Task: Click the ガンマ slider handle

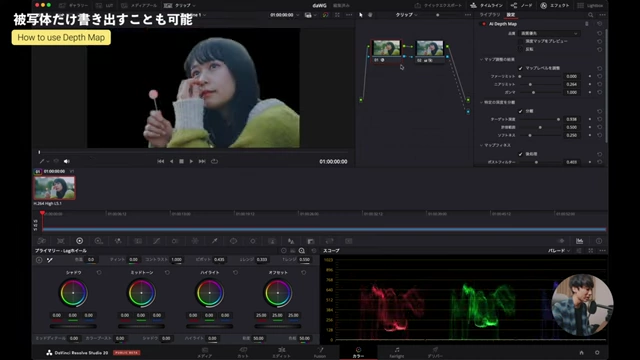Action: (x=533, y=92)
